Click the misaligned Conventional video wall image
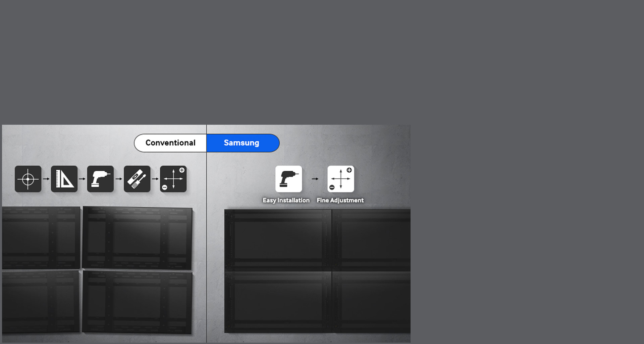644x344 pixels. pos(97,270)
